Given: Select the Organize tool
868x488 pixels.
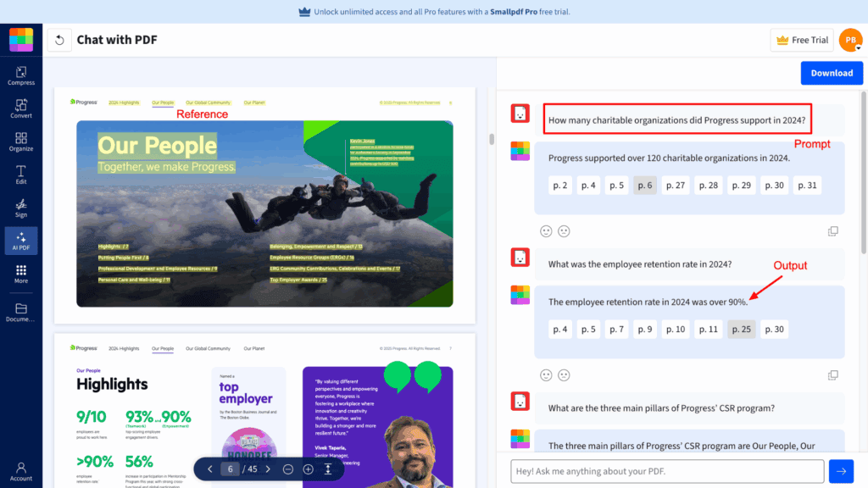Looking at the screenshot, I should coord(21,141).
